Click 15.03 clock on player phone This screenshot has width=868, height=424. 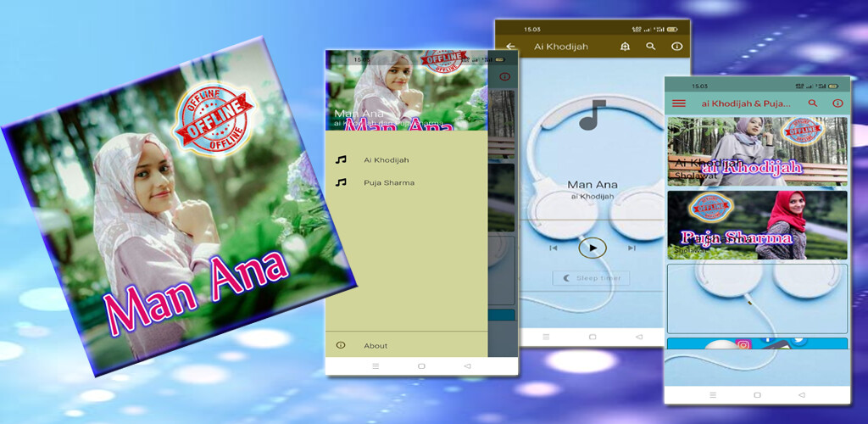coord(532,30)
